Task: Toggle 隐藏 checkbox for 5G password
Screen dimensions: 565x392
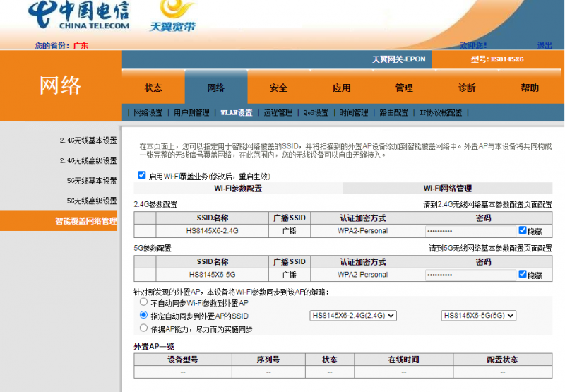Action: (x=523, y=274)
